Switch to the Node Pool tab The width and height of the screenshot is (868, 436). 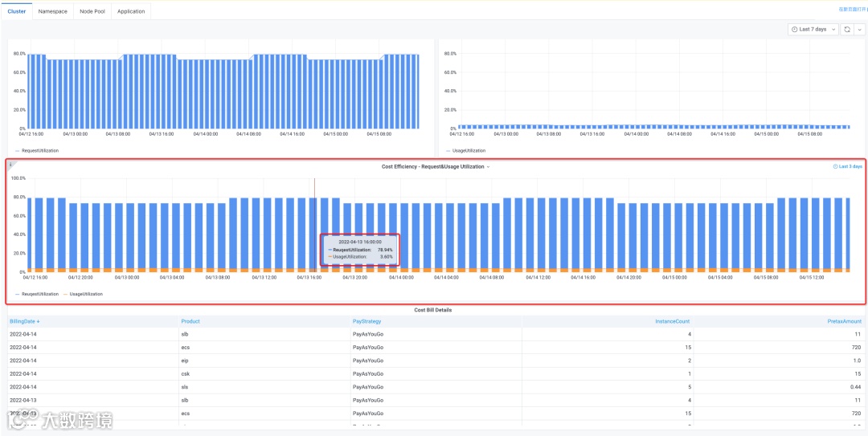click(x=92, y=11)
